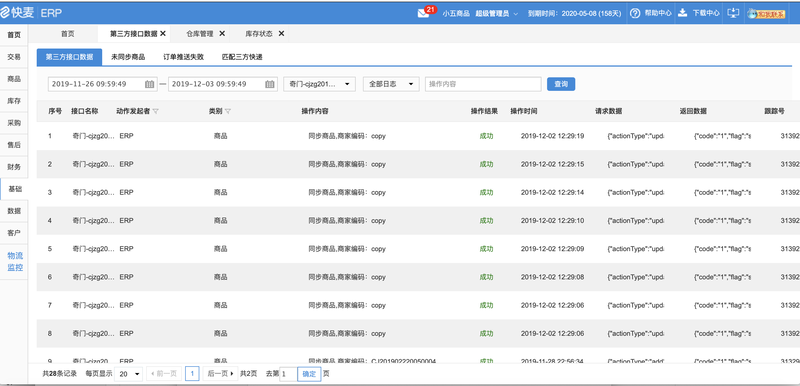Image resolution: width=800 pixels, height=386 pixels.
Task: Open 物流监控 in the left sidebar
Action: tap(15, 261)
